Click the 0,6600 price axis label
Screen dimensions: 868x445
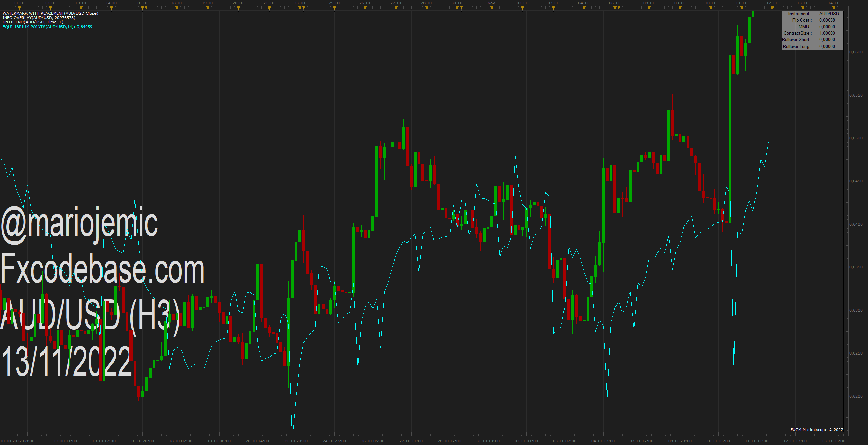coord(856,52)
